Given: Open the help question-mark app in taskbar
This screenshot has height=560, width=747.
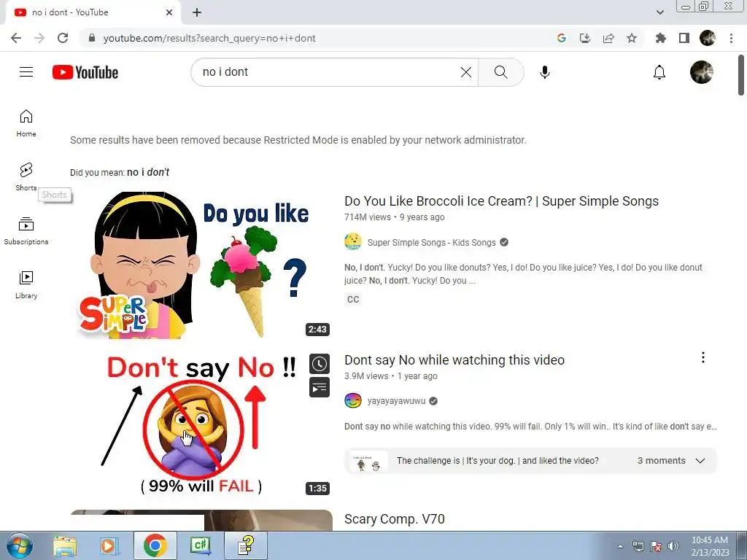Looking at the screenshot, I should pos(246,545).
